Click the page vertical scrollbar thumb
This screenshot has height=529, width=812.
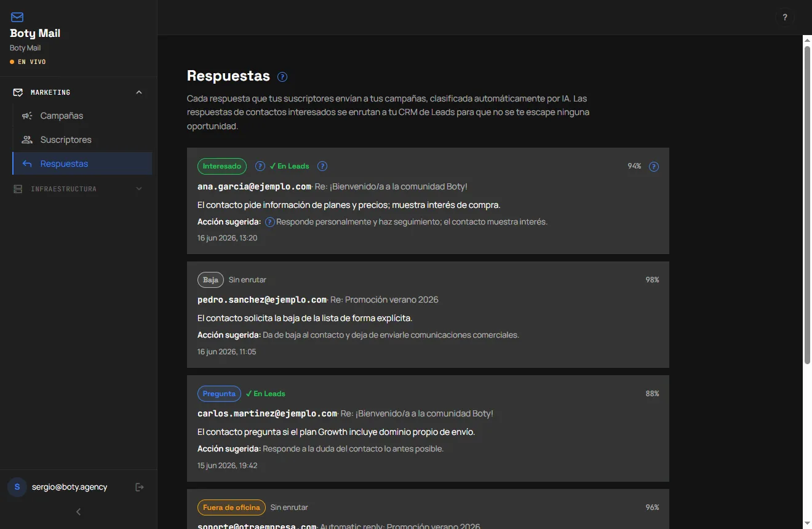[x=807, y=204]
